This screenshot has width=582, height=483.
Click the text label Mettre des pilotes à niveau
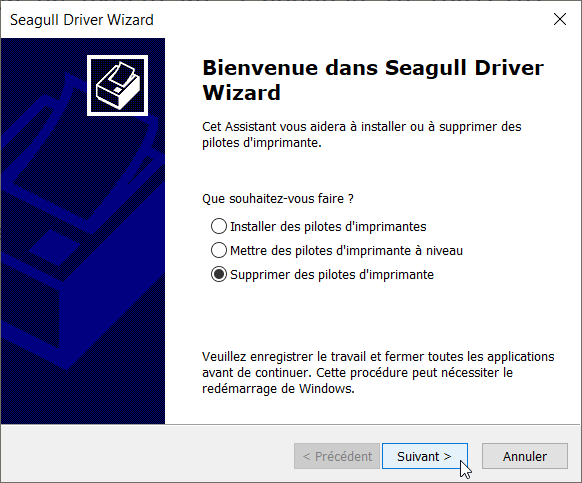pos(346,251)
